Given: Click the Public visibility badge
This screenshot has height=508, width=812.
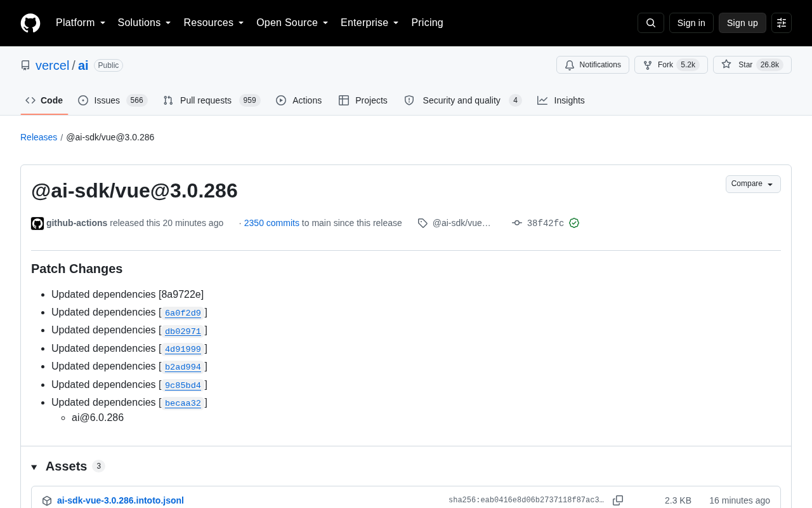Looking at the screenshot, I should point(108,65).
